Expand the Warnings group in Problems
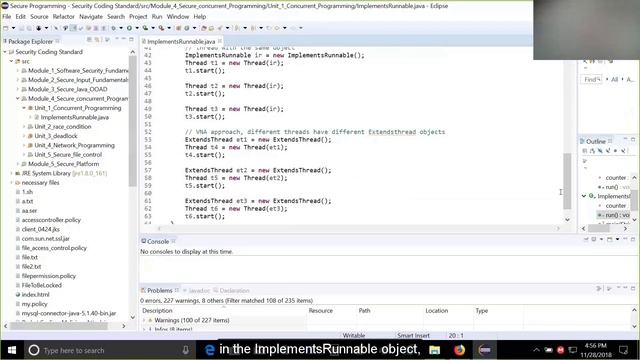 pyautogui.click(x=144, y=320)
